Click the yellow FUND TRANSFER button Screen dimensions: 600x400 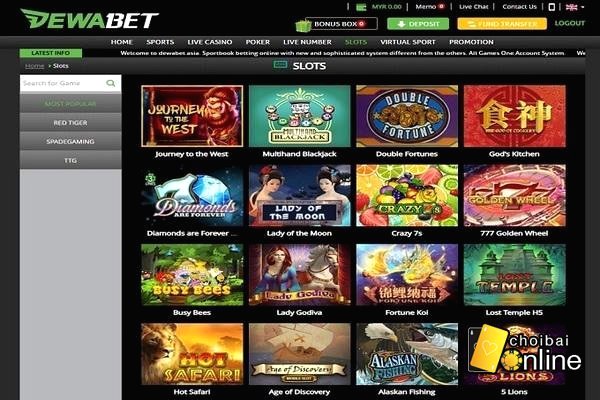502,24
